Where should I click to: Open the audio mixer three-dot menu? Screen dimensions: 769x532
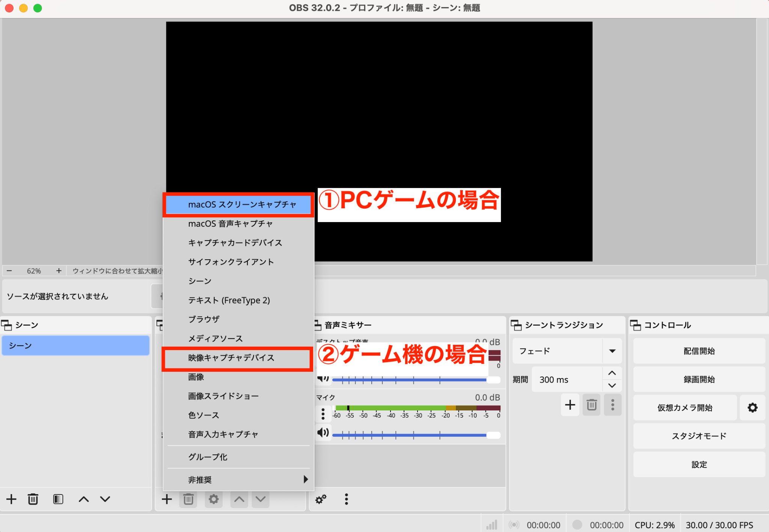tap(346, 499)
